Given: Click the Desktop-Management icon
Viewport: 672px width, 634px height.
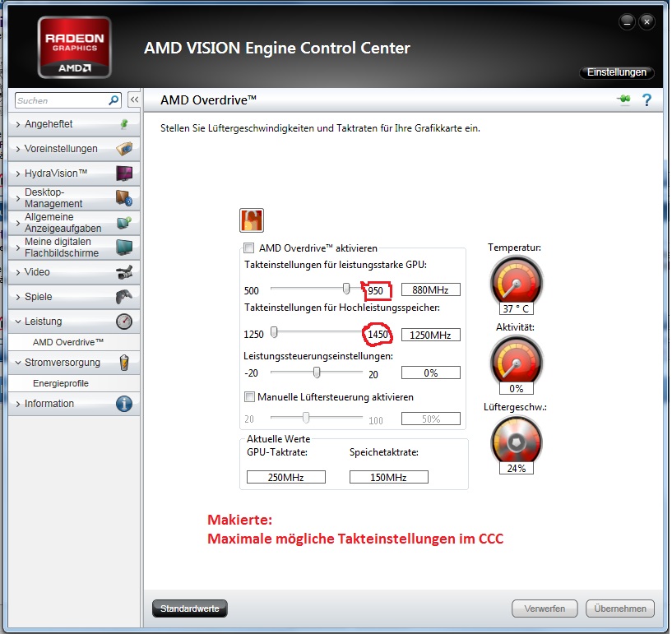Looking at the screenshot, I should 124,198.
